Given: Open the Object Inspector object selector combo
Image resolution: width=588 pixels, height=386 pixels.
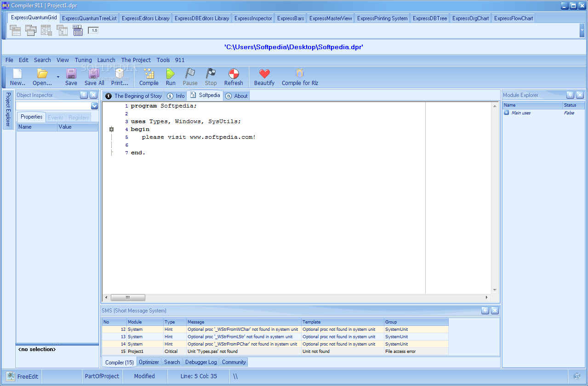Looking at the screenshot, I should click(x=94, y=106).
